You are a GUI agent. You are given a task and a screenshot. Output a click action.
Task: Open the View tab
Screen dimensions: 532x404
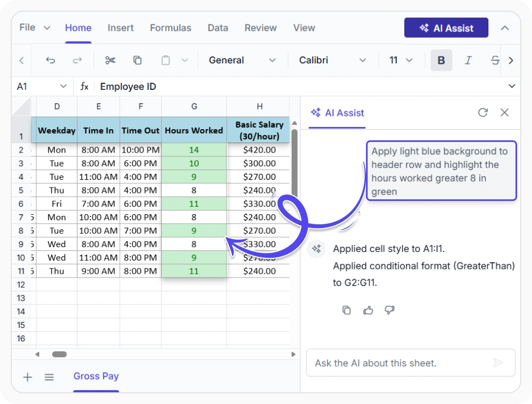304,28
